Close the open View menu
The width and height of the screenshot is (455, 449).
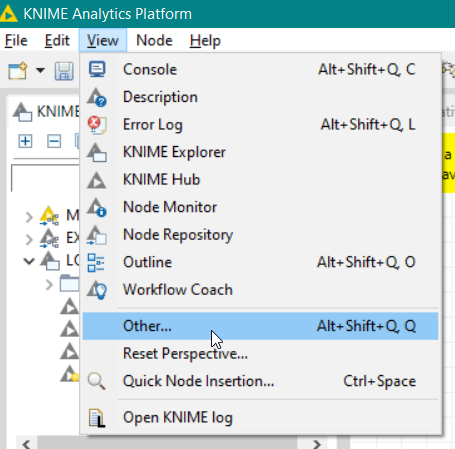click(103, 41)
